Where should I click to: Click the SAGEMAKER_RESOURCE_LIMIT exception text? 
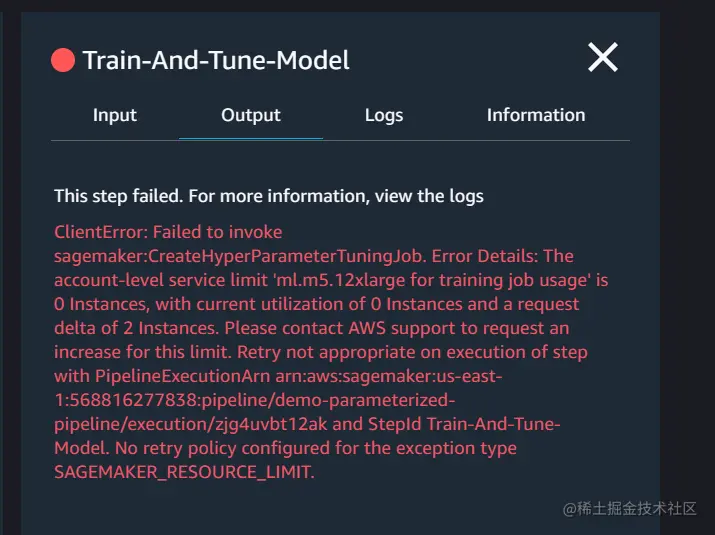tap(184, 472)
